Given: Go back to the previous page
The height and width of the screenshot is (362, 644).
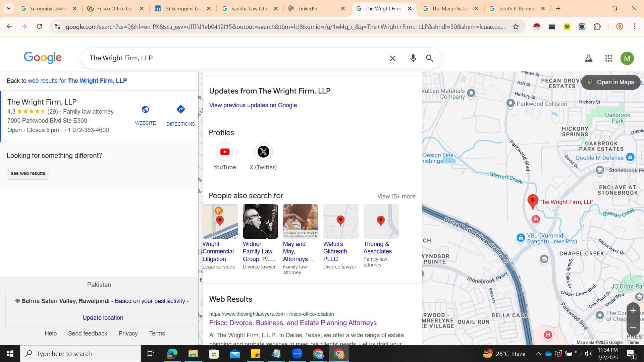Looking at the screenshot, I should (9, 26).
